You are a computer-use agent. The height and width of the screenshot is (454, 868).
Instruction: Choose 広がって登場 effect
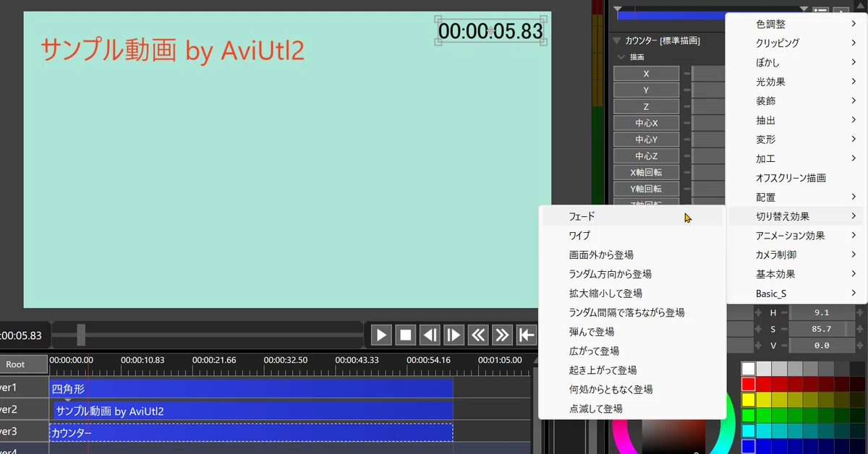pyautogui.click(x=632, y=351)
